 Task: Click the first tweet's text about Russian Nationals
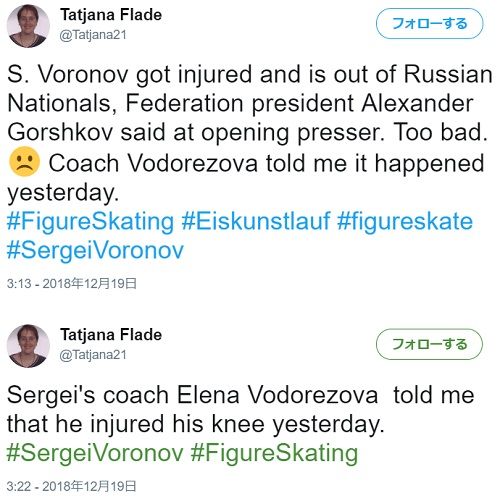(x=249, y=133)
